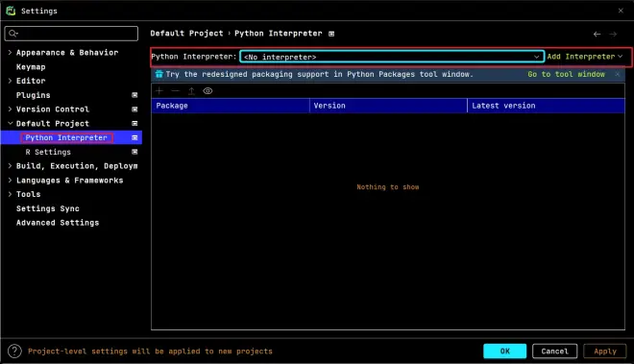Click the Package column header

(x=231, y=106)
